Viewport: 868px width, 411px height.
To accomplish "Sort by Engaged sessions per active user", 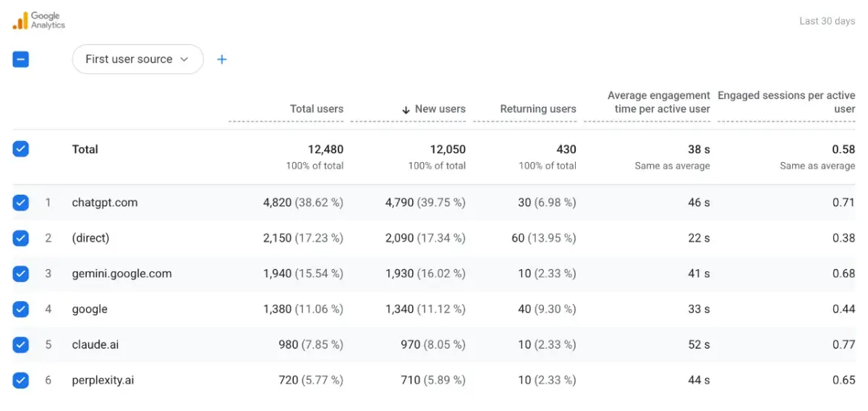I will [786, 102].
